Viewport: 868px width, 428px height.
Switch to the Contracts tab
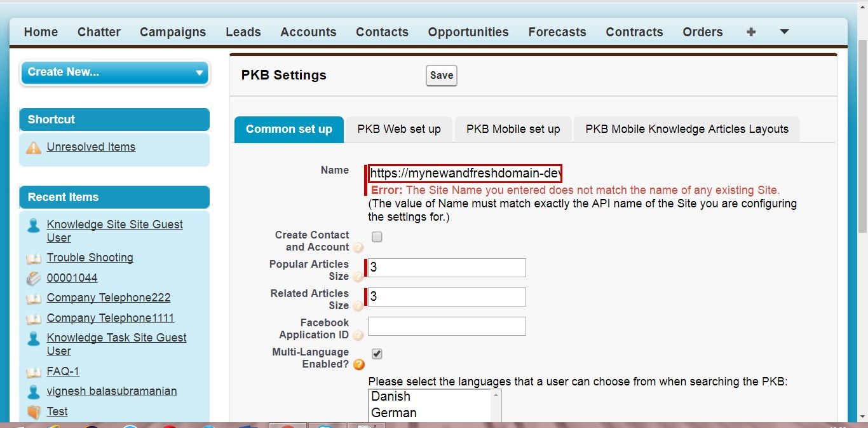point(634,32)
